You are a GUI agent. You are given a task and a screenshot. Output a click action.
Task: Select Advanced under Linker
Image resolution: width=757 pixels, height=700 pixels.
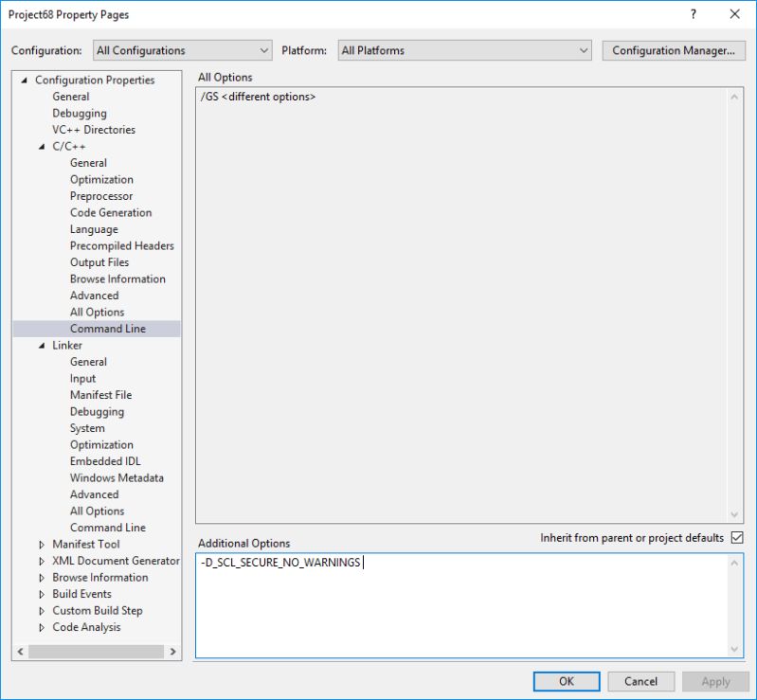pos(94,494)
